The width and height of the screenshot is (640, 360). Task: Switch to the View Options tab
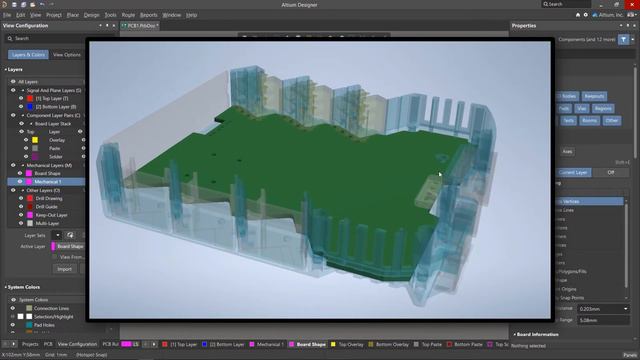click(x=67, y=55)
